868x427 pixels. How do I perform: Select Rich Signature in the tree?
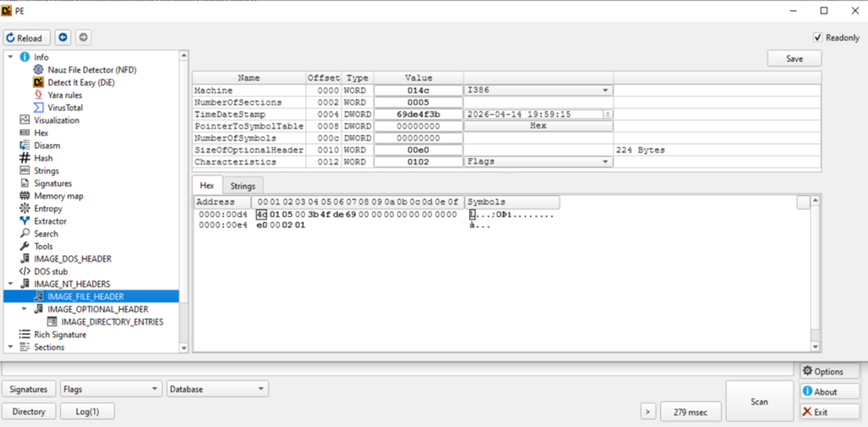pyautogui.click(x=60, y=335)
